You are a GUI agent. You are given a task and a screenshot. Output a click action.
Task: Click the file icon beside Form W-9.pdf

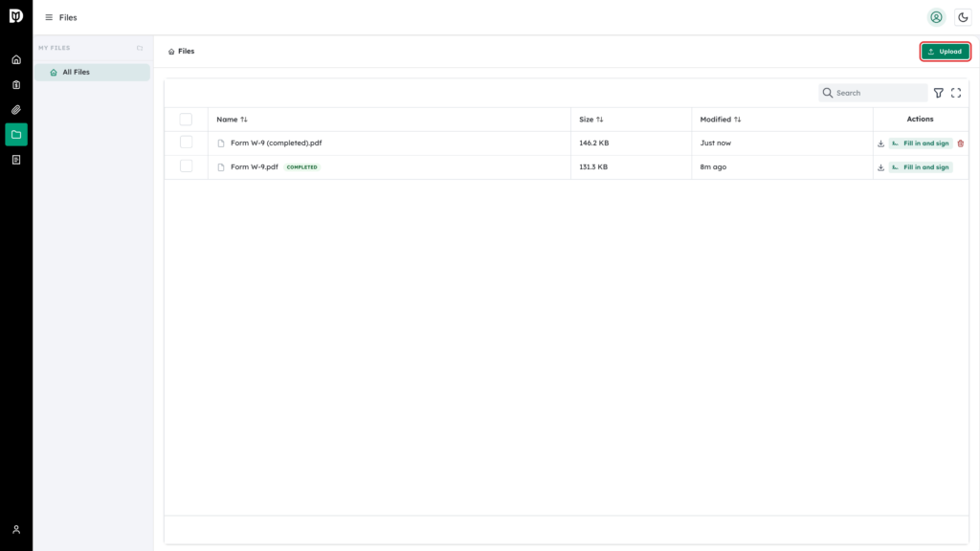click(221, 167)
